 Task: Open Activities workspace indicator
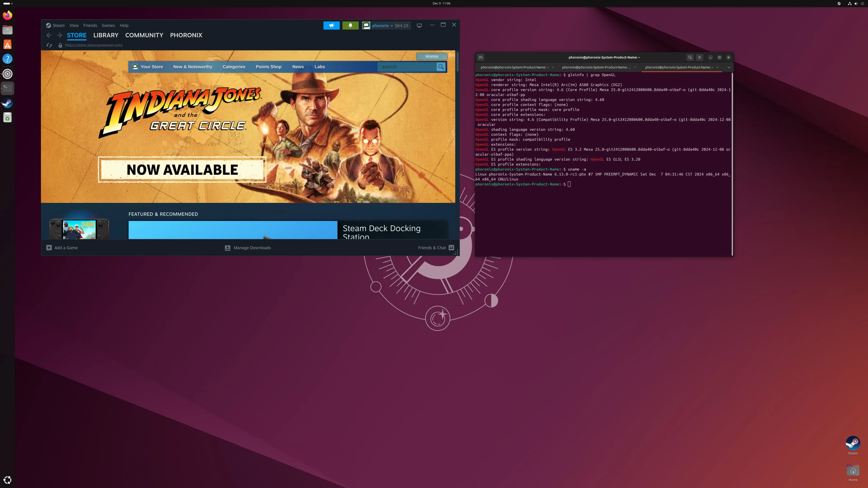(8, 3)
